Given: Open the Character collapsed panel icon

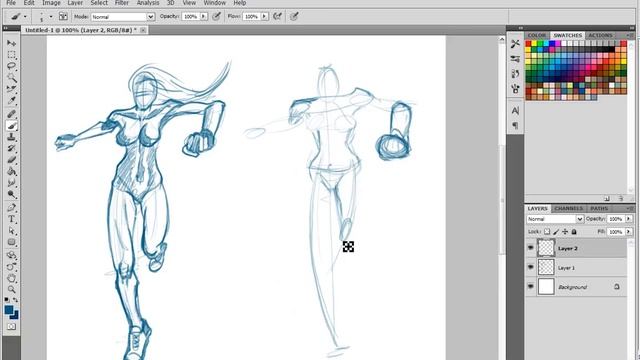Looking at the screenshot, I should (515, 111).
